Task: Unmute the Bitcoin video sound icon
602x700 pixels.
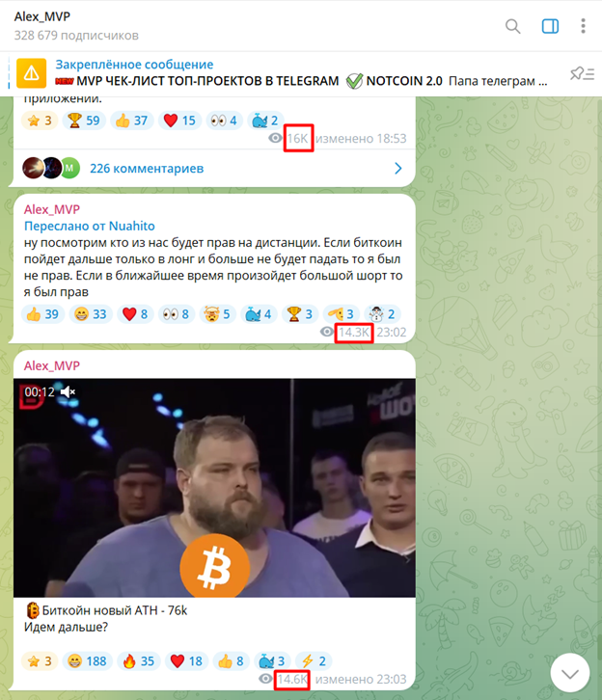Action: click(x=68, y=392)
